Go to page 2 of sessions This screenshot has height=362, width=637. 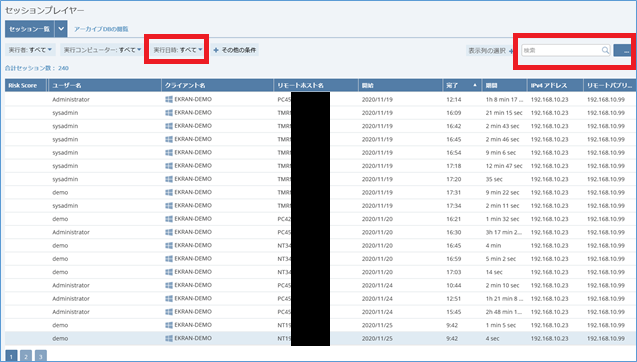(x=26, y=356)
